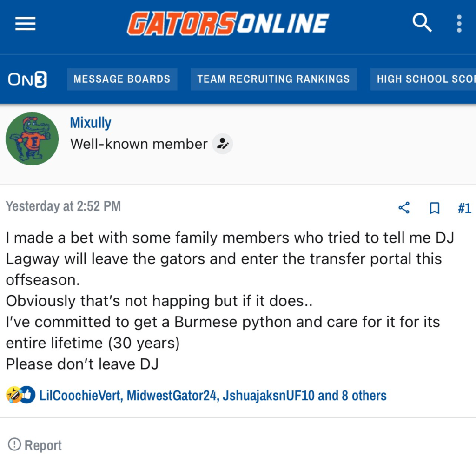The height and width of the screenshot is (463, 476).
Task: Report this post
Action: 35,445
